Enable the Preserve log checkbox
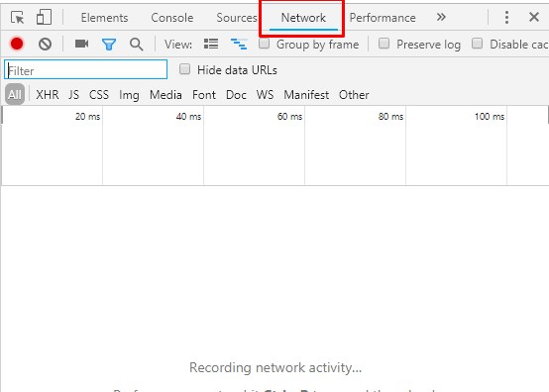The height and width of the screenshot is (392, 549). click(x=384, y=44)
